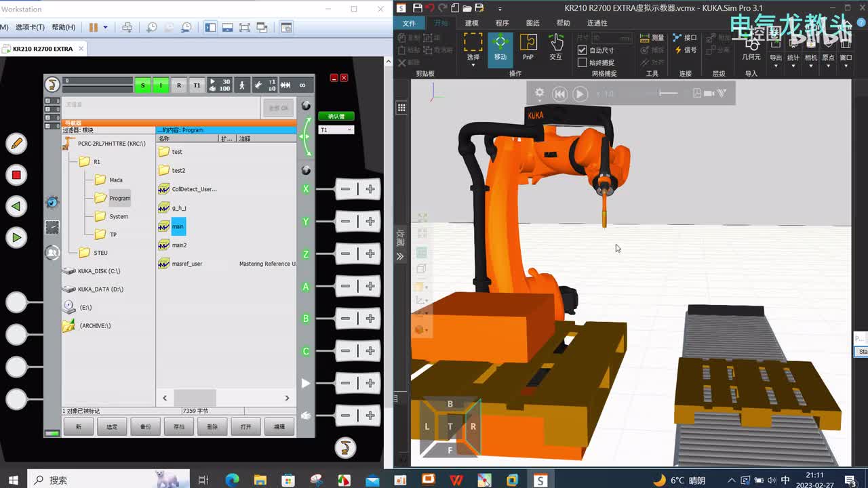Click the pencil key on pendant

(16, 143)
